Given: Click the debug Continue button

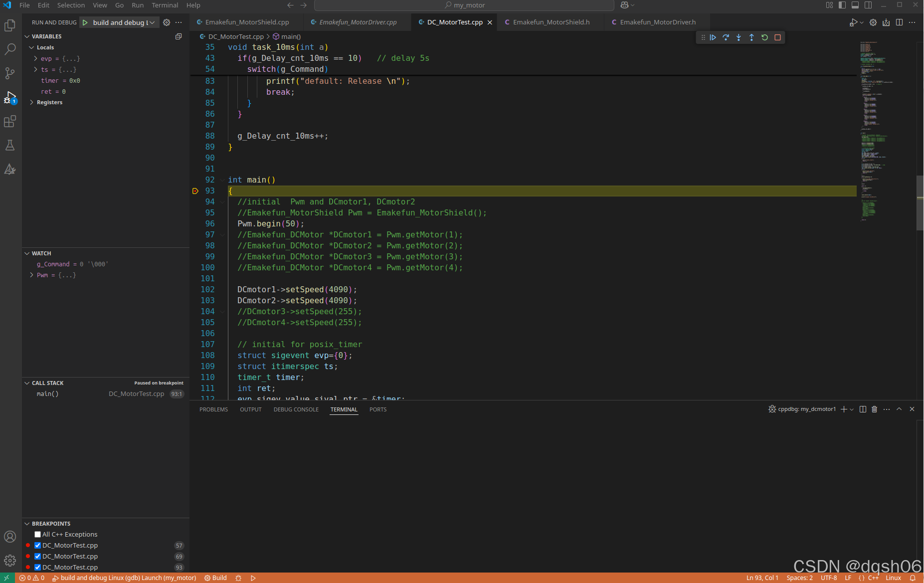Looking at the screenshot, I should (x=713, y=37).
